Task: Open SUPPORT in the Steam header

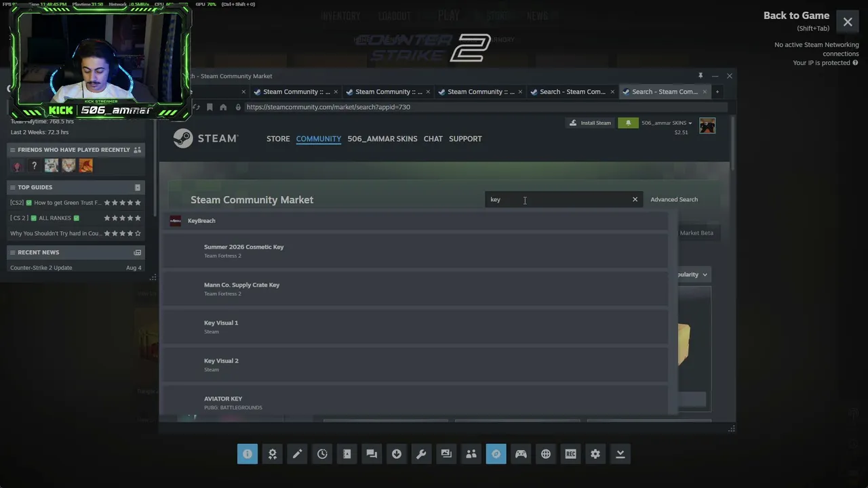Action: 465,139
